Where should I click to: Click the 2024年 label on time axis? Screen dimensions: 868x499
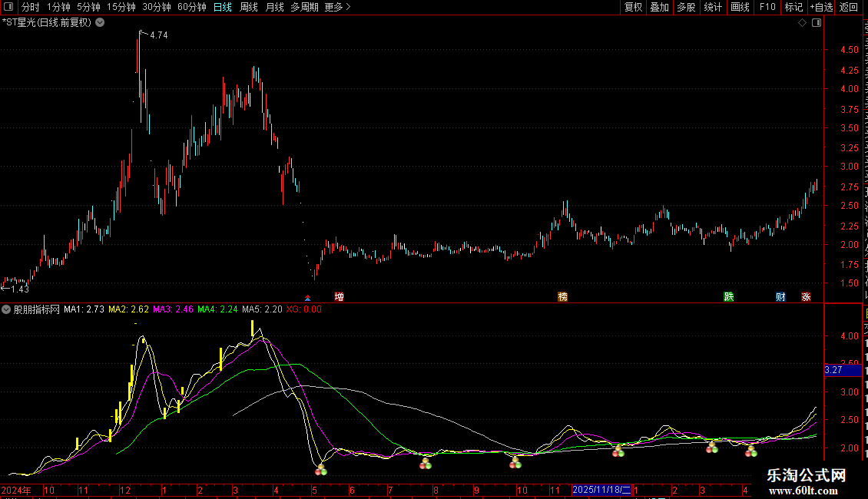tap(16, 490)
